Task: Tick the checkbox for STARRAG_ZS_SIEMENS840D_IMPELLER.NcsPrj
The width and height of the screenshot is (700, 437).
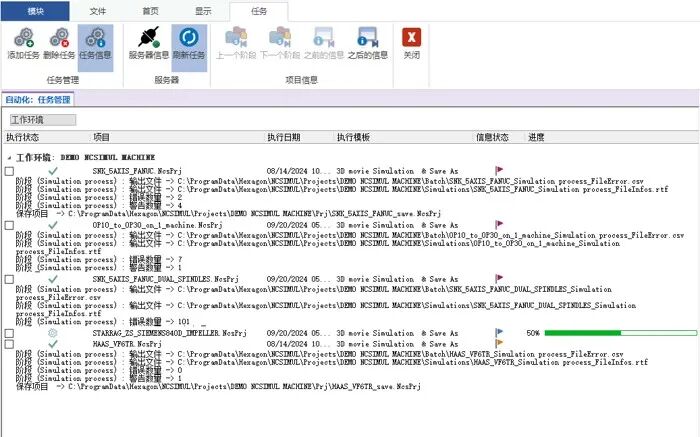Action: 9,333
